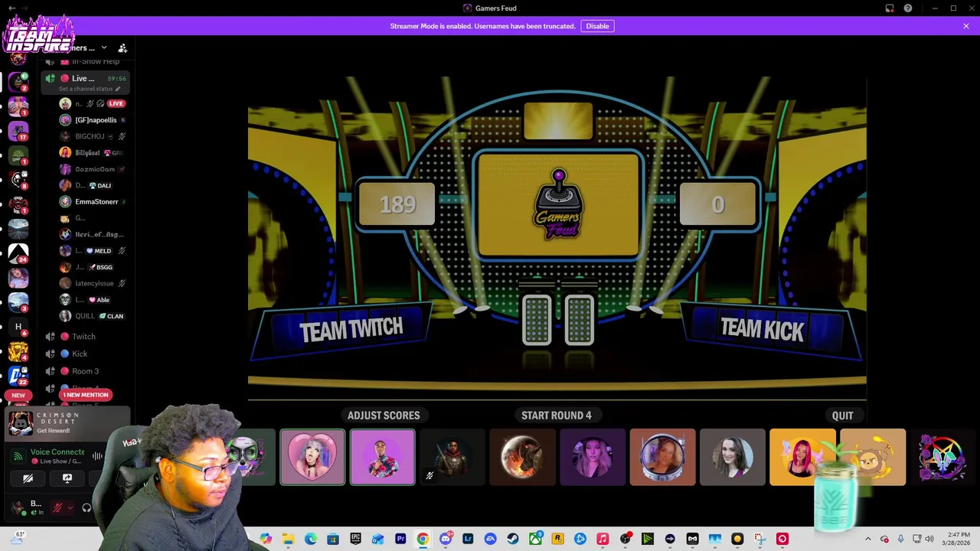Open Discord inbox icon in title bar
Viewport: 980px width, 551px height.
click(x=890, y=8)
